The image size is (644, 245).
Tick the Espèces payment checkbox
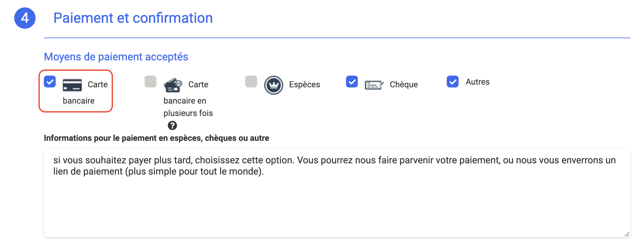coord(251,82)
